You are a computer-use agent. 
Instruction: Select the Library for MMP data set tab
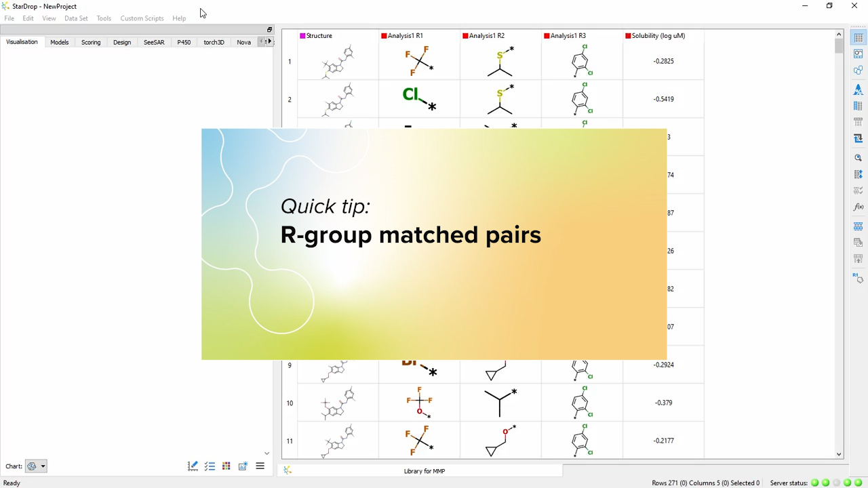425,471
